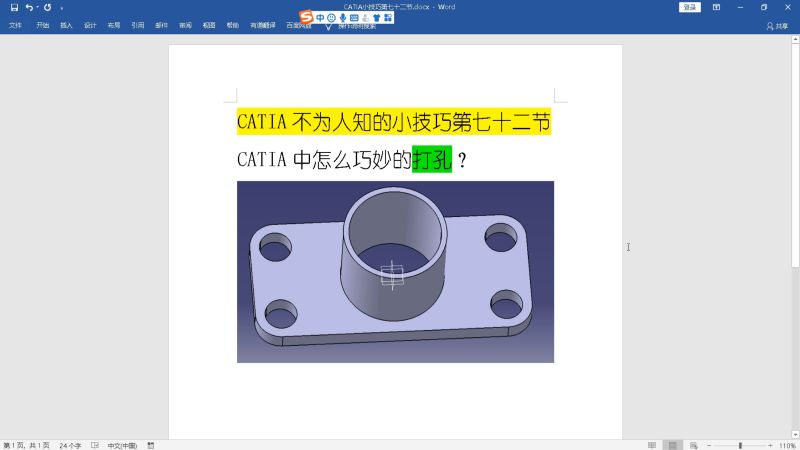Select the CATIA flange part image
The image size is (800, 450).
(x=395, y=271)
